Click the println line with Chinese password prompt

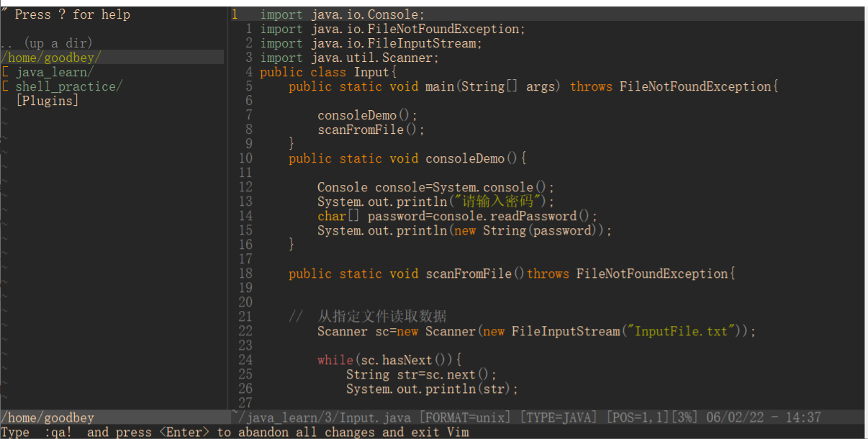(x=436, y=202)
